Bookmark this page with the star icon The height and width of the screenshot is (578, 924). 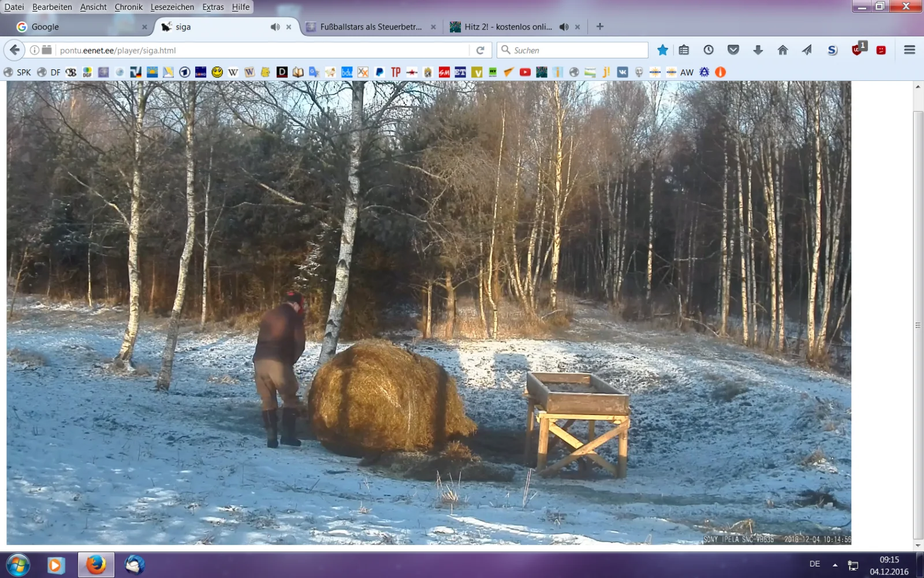tap(662, 50)
